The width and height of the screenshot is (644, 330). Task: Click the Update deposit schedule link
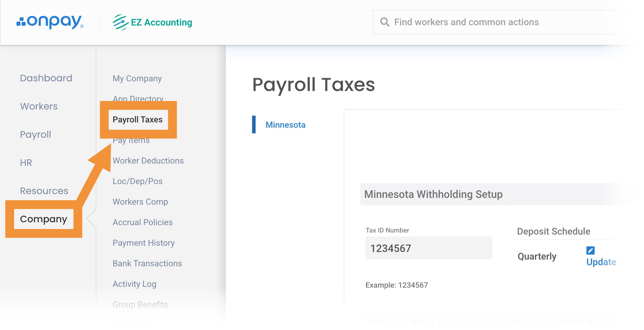[601, 262]
